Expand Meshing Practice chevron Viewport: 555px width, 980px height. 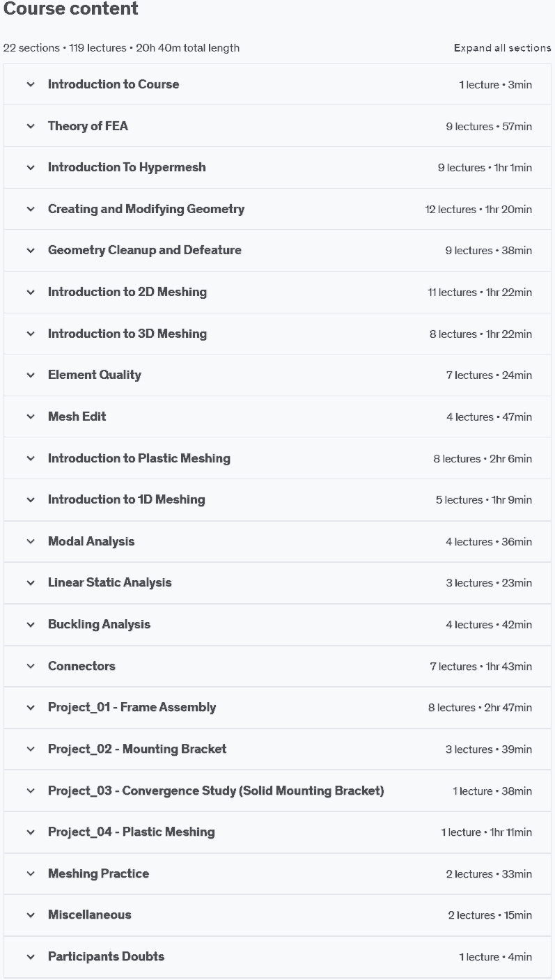pos(31,873)
